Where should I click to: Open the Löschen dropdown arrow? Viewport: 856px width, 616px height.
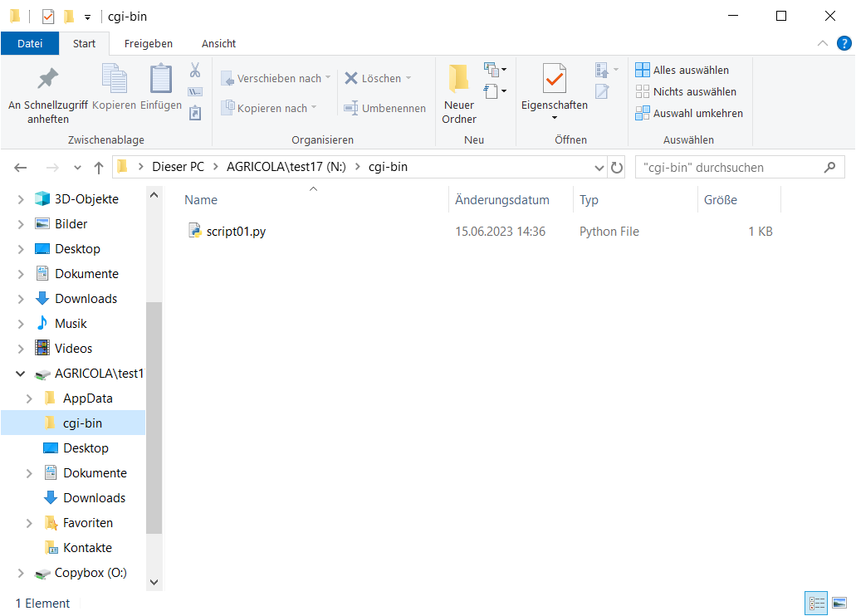[x=408, y=78]
